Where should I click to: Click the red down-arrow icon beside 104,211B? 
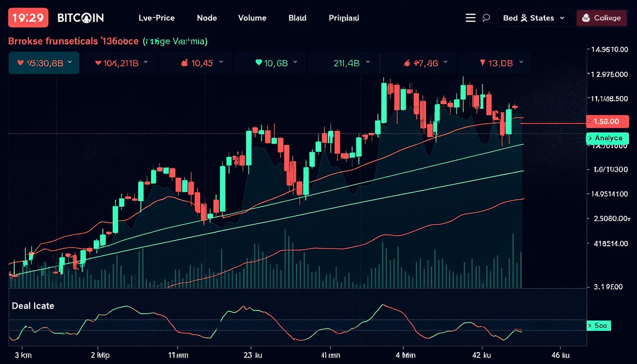click(x=98, y=62)
